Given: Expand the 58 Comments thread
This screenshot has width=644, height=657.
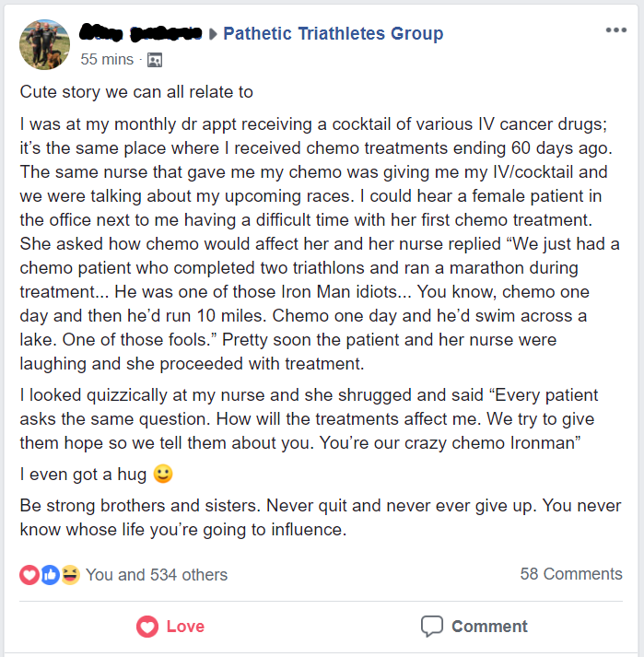Looking at the screenshot, I should pyautogui.click(x=571, y=574).
